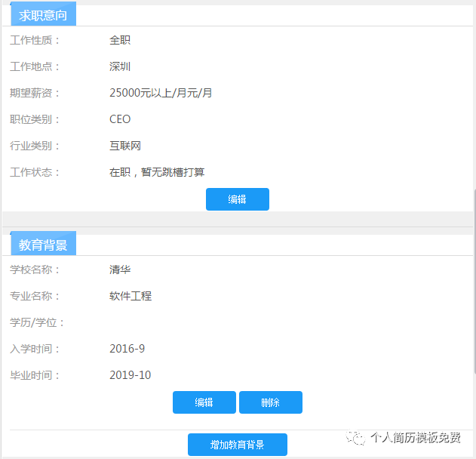Click the 工作性质 label
This screenshot has height=459, width=476.
pyautogui.click(x=34, y=40)
